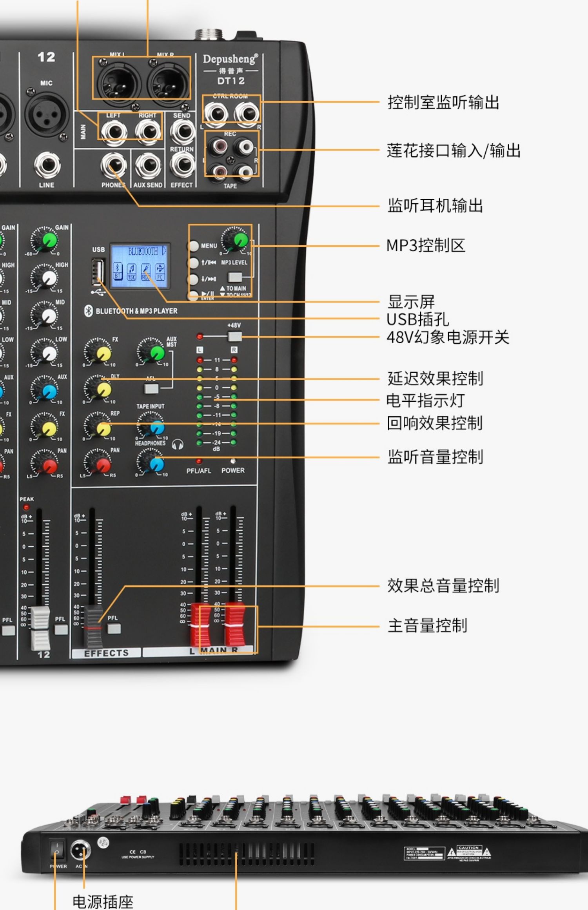Viewport: 588px width, 910px height.
Task: Click the channel 12 MIC XLR input
Action: pyautogui.click(x=46, y=114)
